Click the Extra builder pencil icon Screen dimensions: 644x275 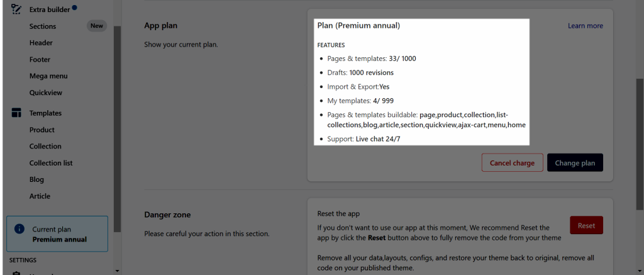click(x=16, y=9)
